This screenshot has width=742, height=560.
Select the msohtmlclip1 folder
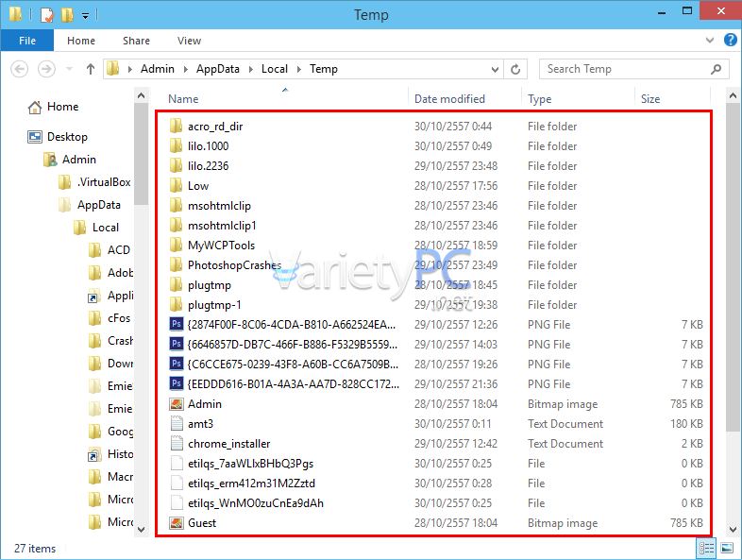[x=212, y=226]
